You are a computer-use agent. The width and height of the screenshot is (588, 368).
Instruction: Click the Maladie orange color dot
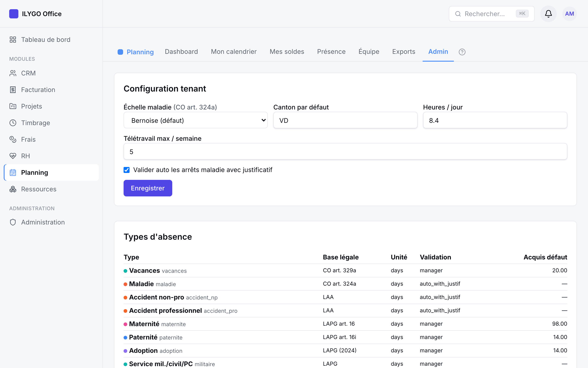[125, 284]
